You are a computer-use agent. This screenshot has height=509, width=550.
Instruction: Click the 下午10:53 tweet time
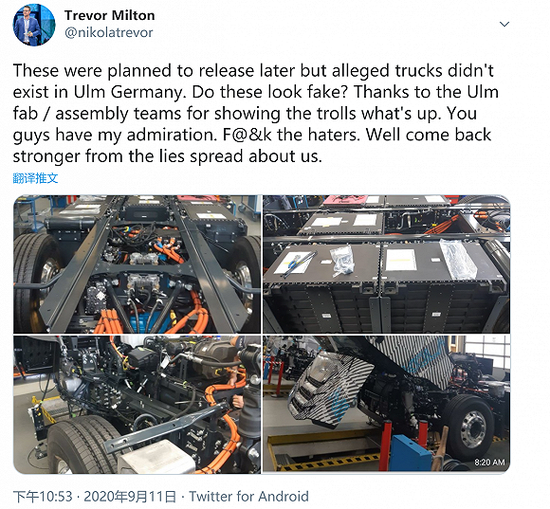tap(43, 497)
